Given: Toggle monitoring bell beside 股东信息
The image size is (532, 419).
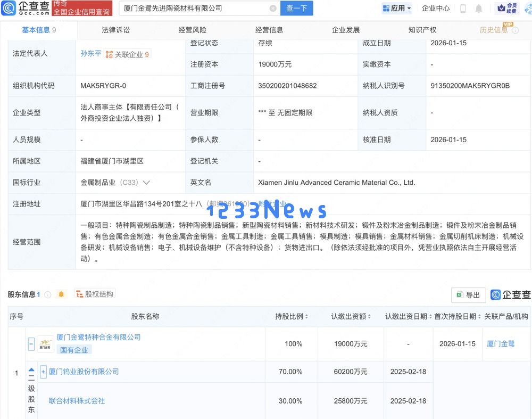Looking at the screenshot, I should (61, 293).
